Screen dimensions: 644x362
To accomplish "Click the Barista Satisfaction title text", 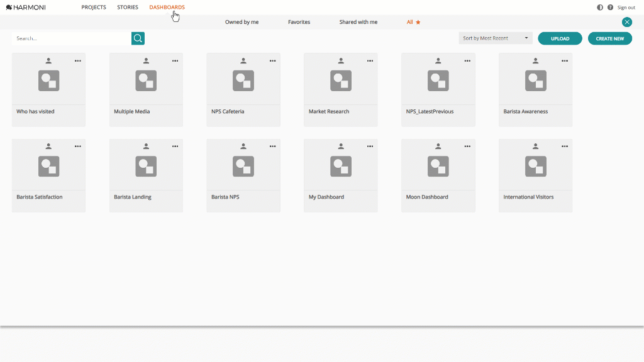I will pos(40,197).
